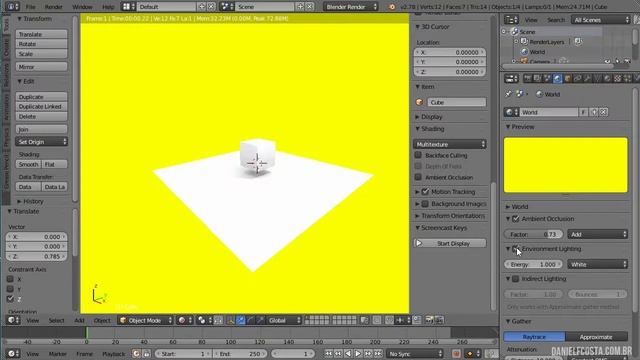Open the Global orientation dropdown
The width and height of the screenshot is (640, 360).
283,320
